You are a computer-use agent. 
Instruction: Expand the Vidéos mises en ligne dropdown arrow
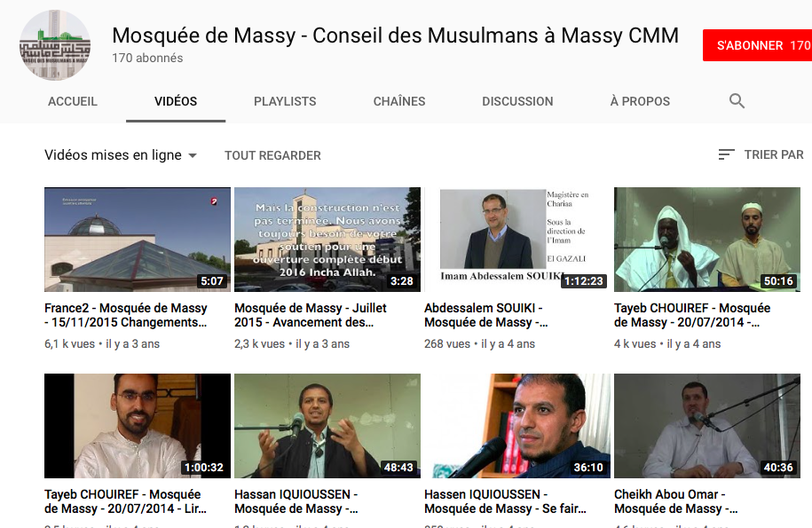pyautogui.click(x=193, y=155)
